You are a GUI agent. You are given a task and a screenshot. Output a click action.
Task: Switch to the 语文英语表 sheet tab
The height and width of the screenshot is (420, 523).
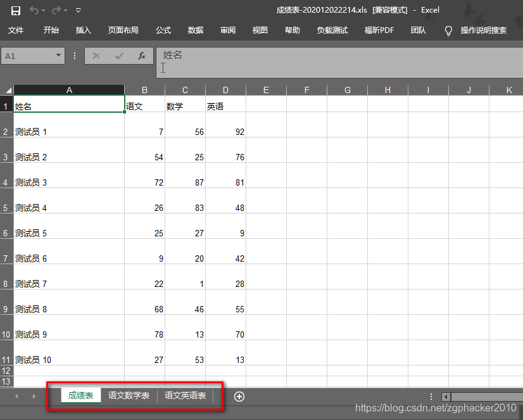[x=185, y=396]
